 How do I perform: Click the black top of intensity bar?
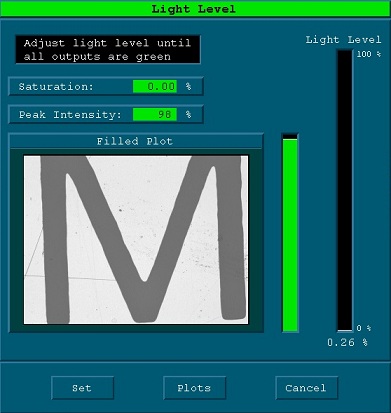(x=290, y=137)
